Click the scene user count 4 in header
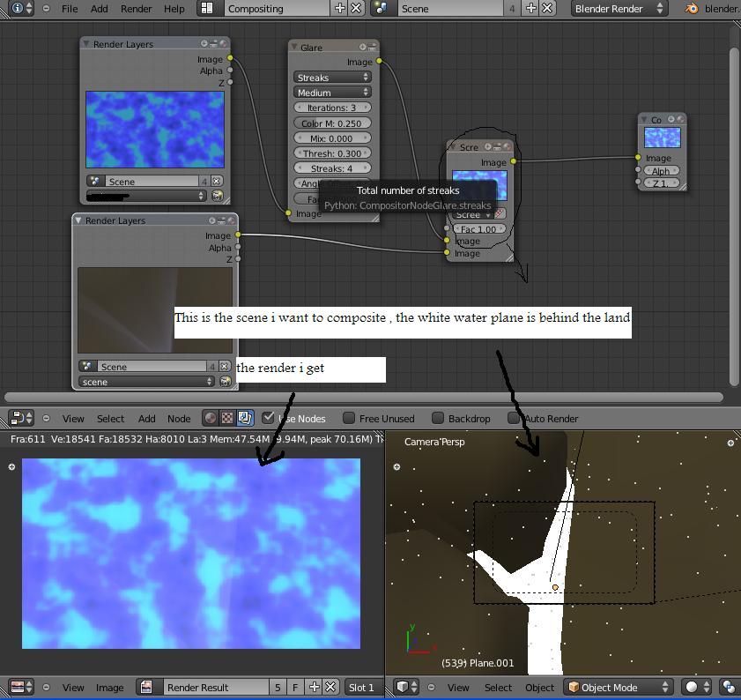Viewport: 741px width, 700px height. pyautogui.click(x=512, y=8)
